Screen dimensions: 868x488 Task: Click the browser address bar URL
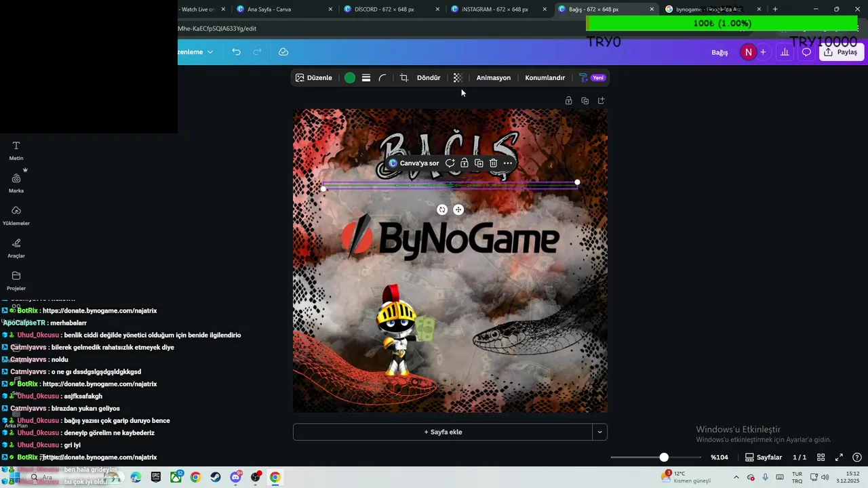[x=217, y=28]
